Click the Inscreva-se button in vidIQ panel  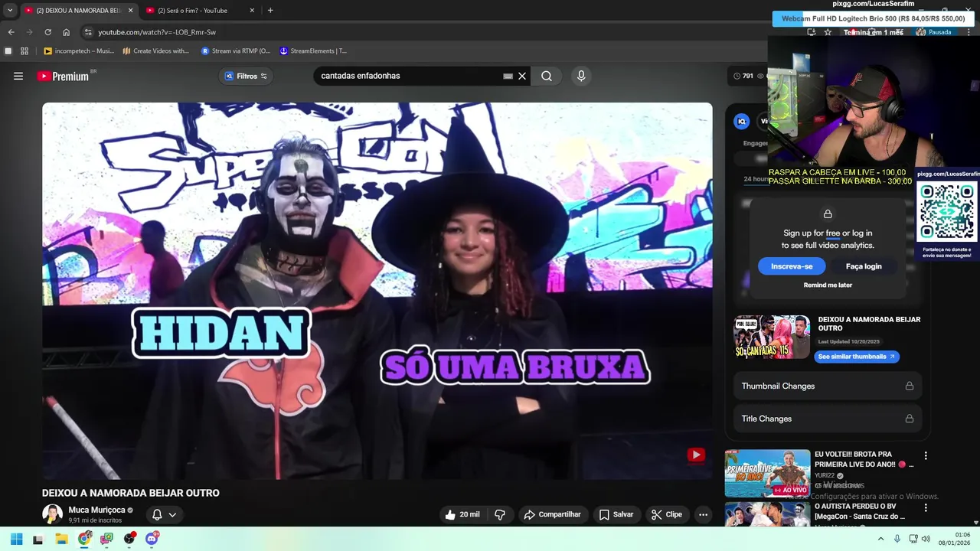[792, 266]
